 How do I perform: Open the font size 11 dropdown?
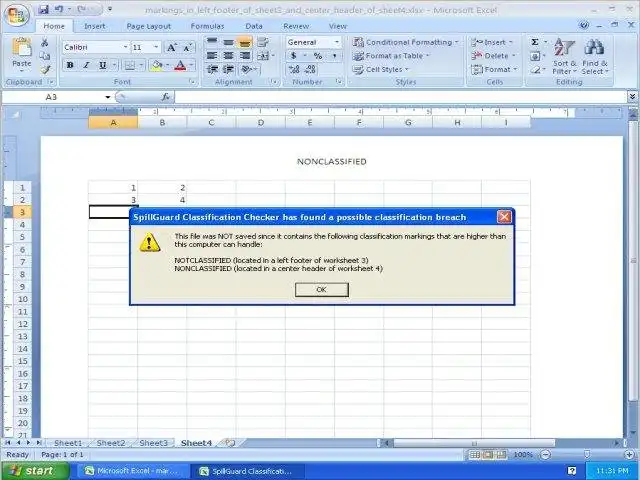(156, 47)
